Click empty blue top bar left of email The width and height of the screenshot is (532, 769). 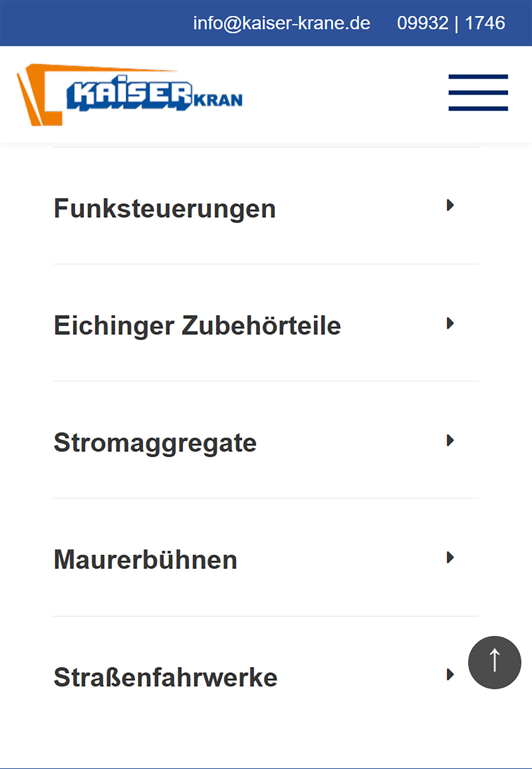(x=89, y=23)
